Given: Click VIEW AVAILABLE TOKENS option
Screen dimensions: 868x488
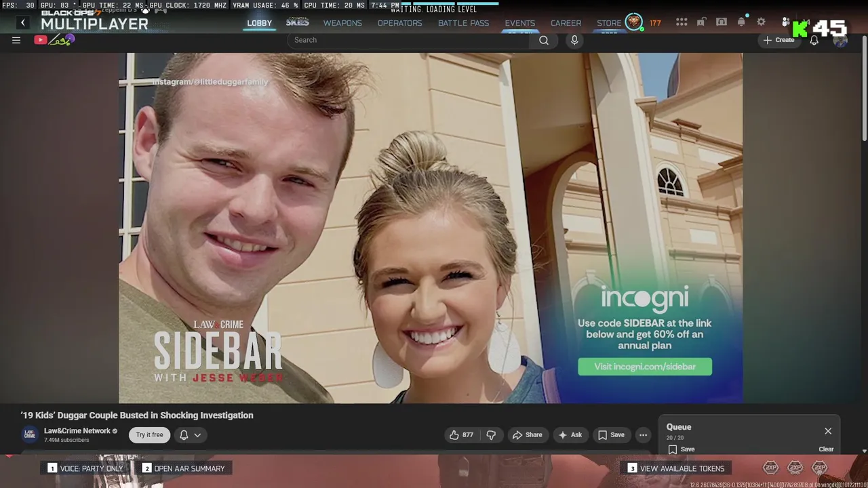Looking at the screenshot, I should click(x=675, y=468).
